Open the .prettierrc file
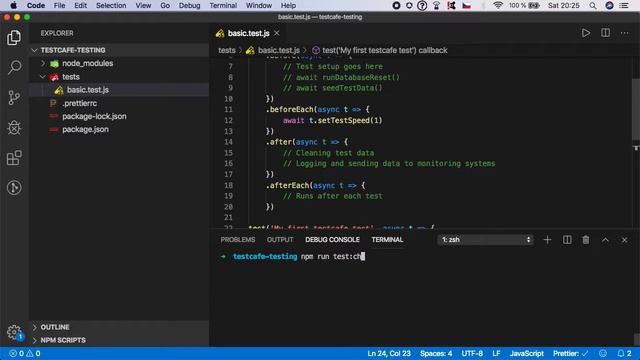This screenshot has height=360, width=640. coord(80,103)
